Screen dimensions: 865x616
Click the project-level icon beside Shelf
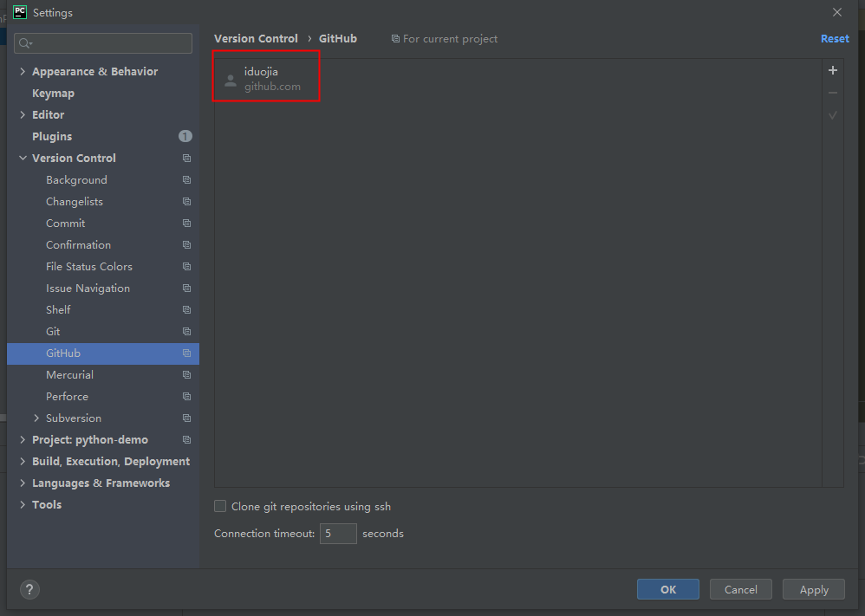pos(187,310)
